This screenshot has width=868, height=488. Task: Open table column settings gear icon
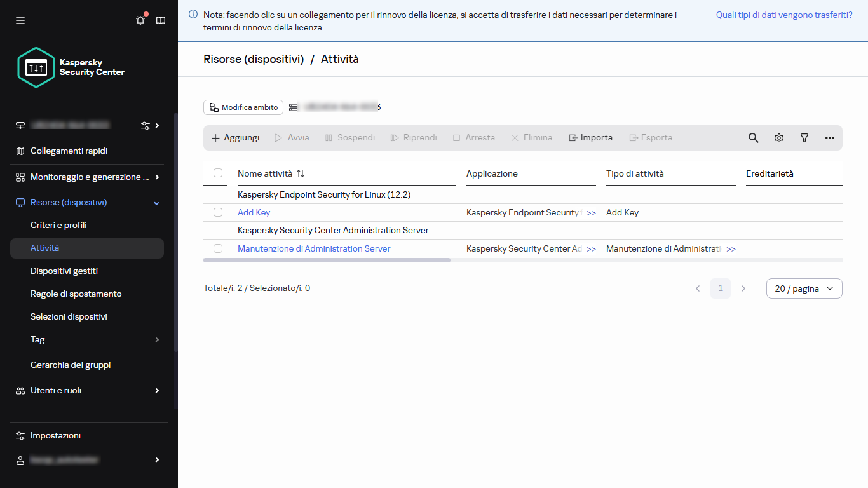click(778, 138)
